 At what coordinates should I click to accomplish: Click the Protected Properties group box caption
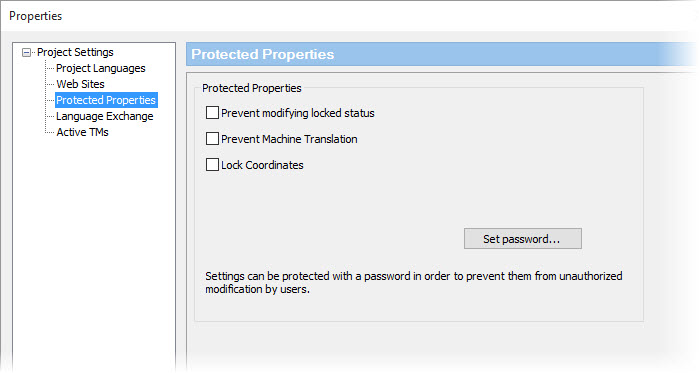(251, 88)
